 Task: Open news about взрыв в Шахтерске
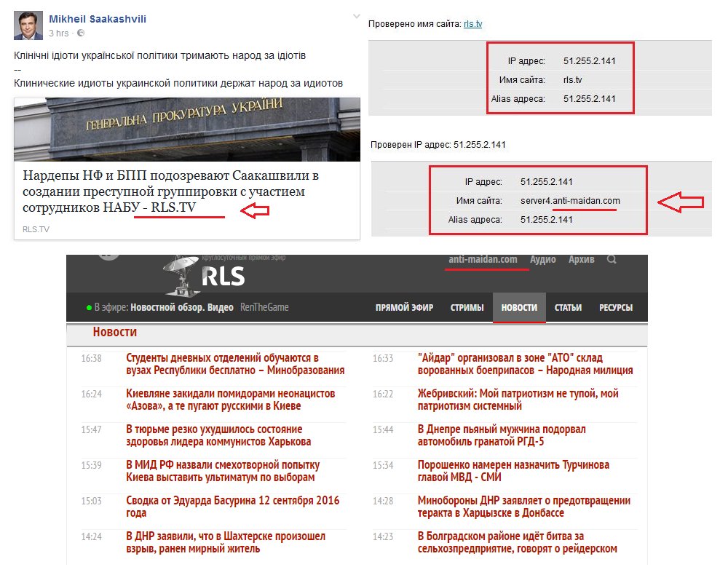coord(226,542)
